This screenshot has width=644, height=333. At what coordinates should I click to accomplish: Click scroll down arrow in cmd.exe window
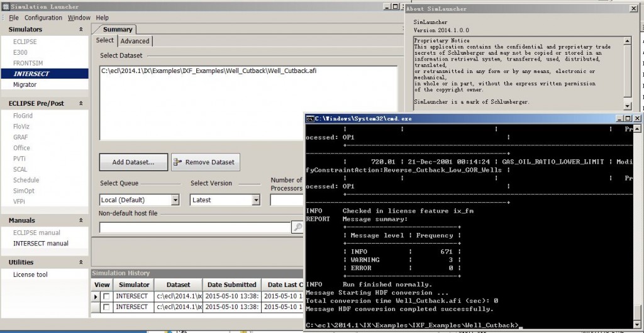(x=636, y=324)
